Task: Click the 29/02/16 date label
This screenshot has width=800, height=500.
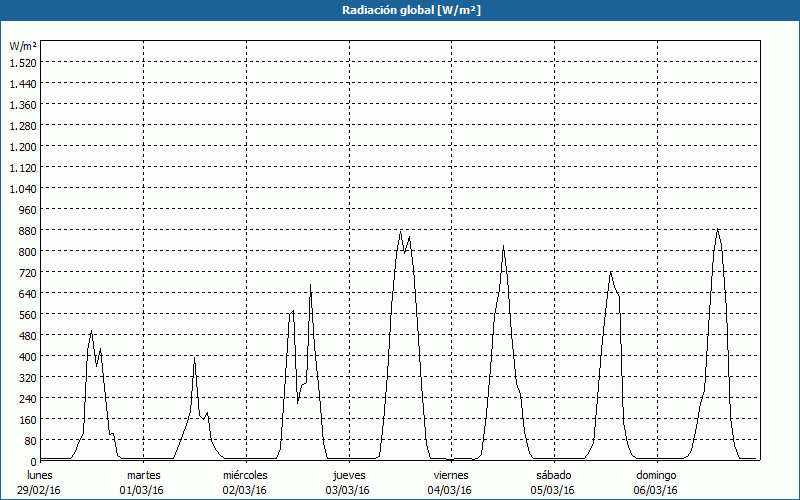Action: [40, 490]
